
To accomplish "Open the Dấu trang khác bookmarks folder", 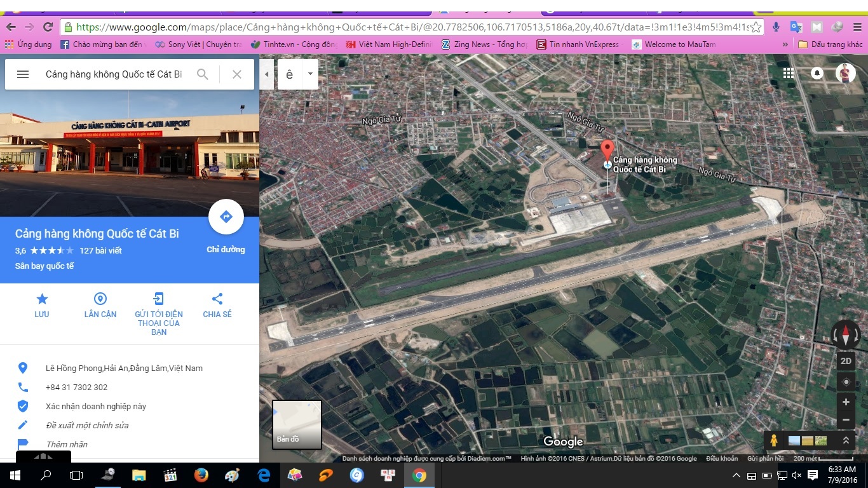I will 830,44.
